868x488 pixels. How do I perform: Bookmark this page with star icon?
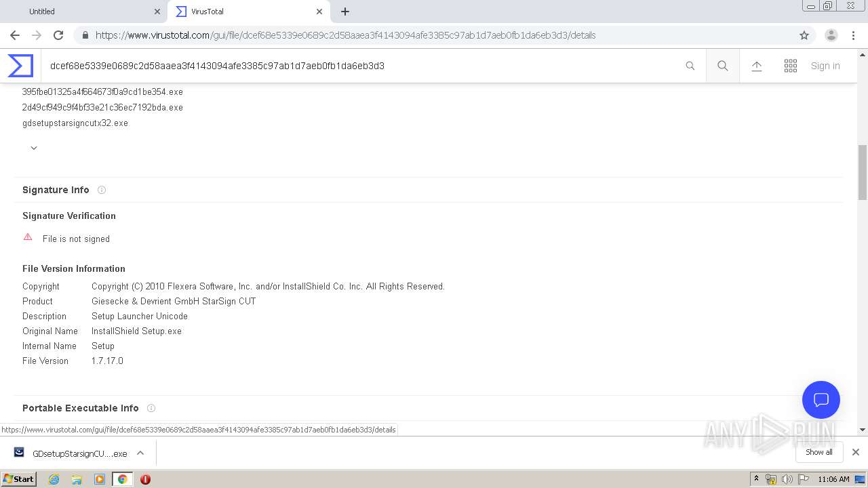click(804, 35)
